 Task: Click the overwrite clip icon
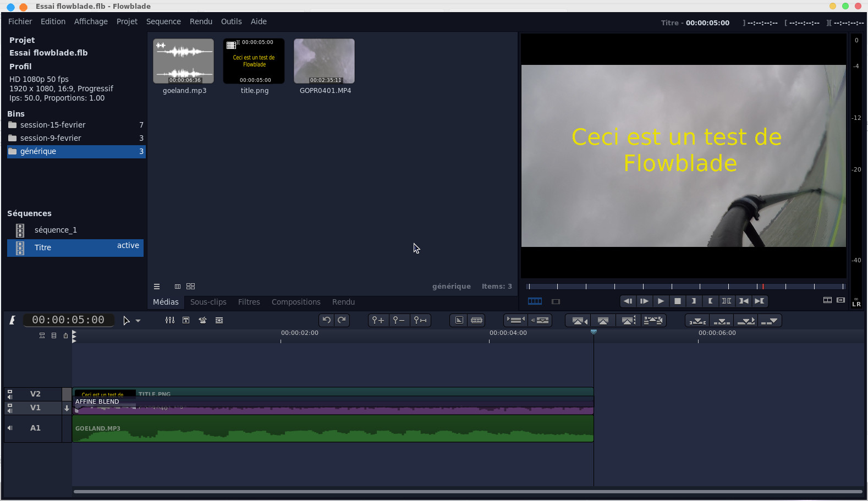point(722,321)
